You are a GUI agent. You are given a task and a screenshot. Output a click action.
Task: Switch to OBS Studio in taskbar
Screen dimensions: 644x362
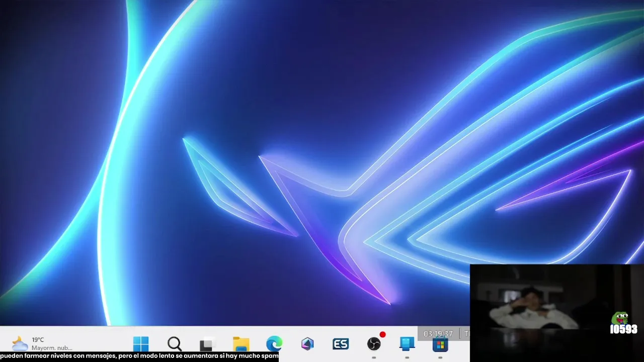[374, 344]
